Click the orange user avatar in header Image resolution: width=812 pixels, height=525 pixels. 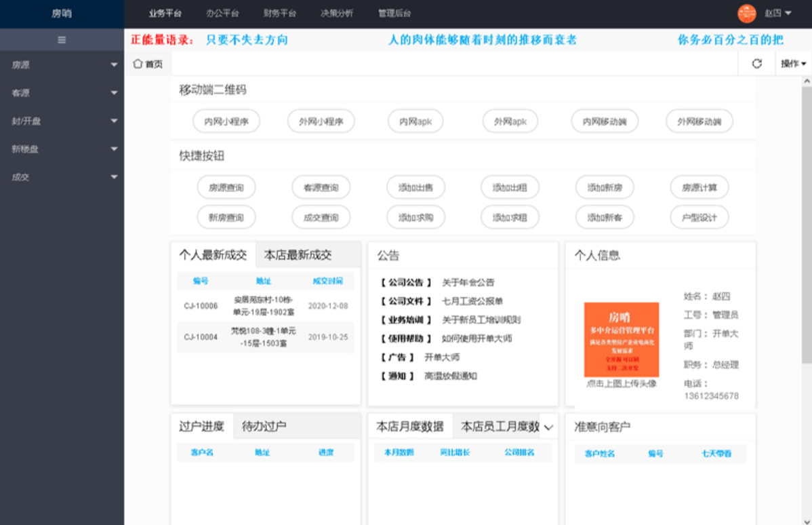click(x=746, y=14)
